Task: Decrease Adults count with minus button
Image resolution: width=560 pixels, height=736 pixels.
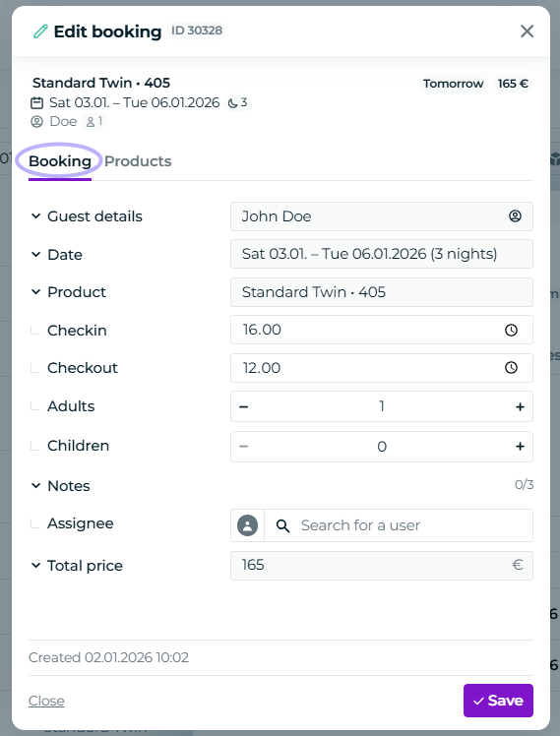Action: 244,406
